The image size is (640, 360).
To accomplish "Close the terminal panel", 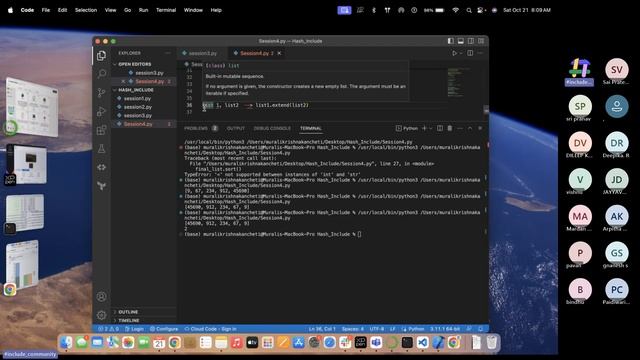I will pos(480,128).
